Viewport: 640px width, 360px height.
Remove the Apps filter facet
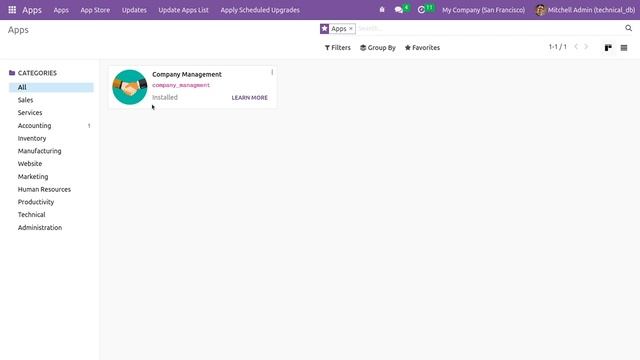[351, 29]
